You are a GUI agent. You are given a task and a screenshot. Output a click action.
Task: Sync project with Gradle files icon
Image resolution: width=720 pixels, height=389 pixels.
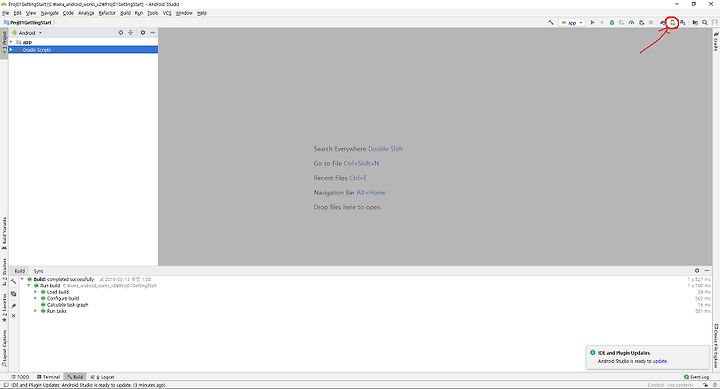(x=663, y=23)
